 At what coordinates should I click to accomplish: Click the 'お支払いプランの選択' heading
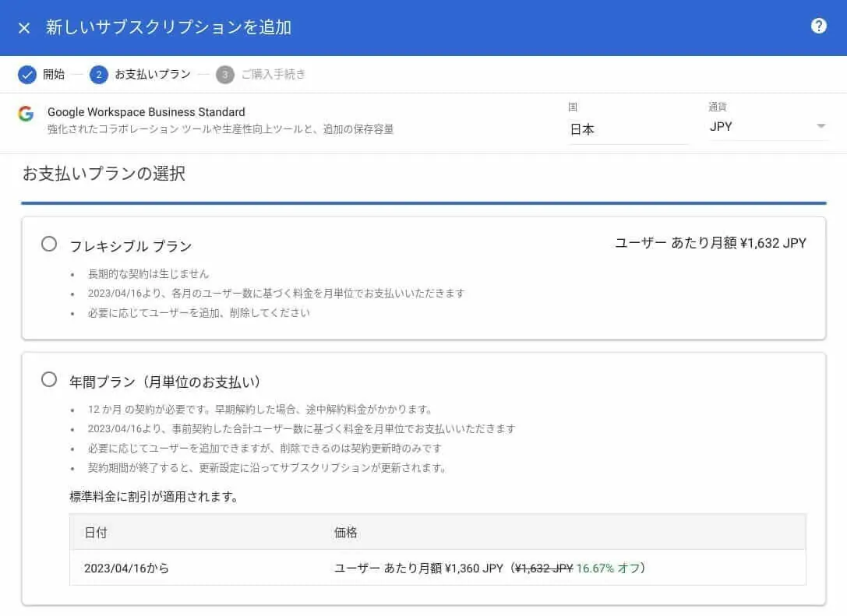point(104,174)
